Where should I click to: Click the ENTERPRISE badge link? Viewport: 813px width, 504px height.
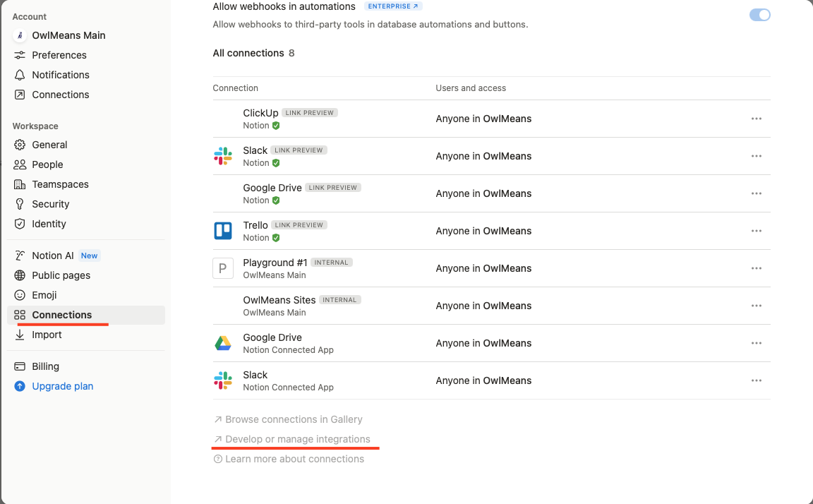click(x=393, y=6)
